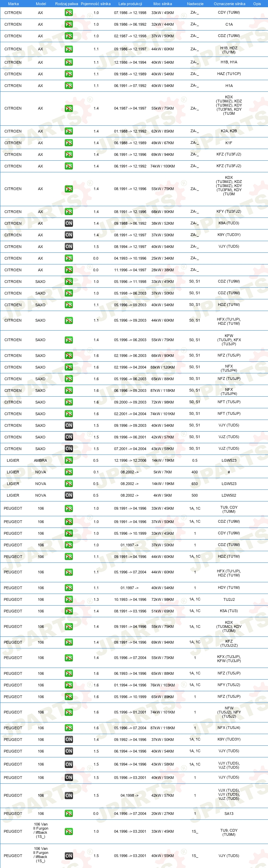Viewport: 268px width, 868px height.
Task: Click the 49kW / 67KM power cell
Action: [x=162, y=143]
